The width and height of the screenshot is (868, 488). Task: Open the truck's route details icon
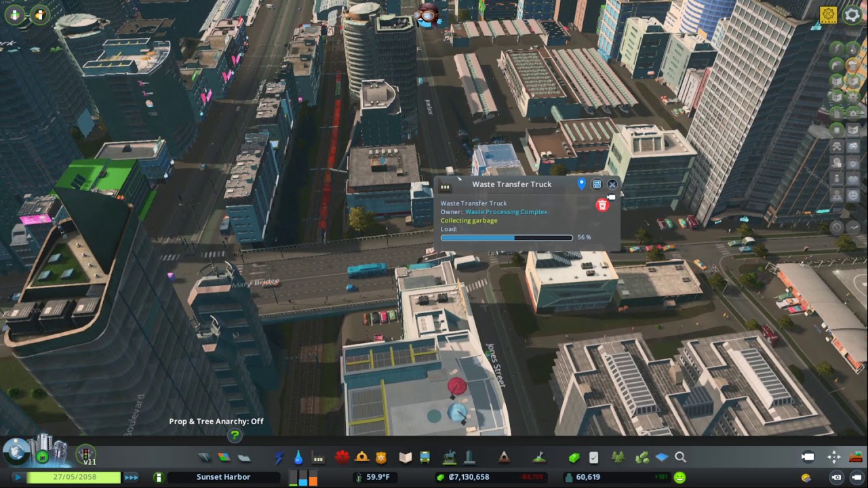click(x=597, y=184)
